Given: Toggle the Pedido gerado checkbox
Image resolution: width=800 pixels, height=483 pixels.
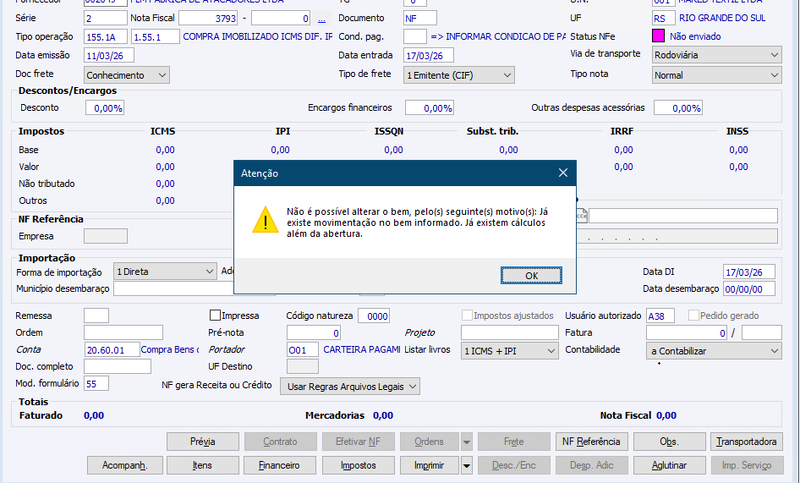Looking at the screenshot, I should 693,315.
